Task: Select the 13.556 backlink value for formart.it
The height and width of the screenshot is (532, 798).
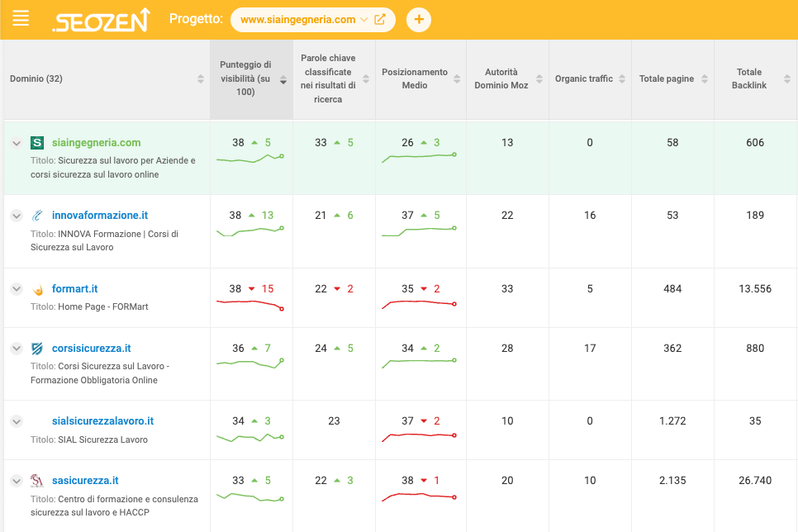Action: (x=755, y=288)
